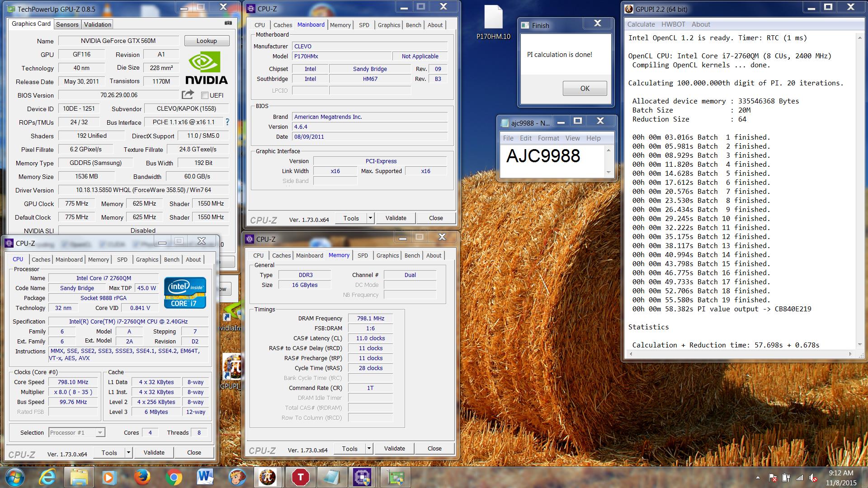Open the Calculate menu in GPUPI

pyautogui.click(x=641, y=24)
